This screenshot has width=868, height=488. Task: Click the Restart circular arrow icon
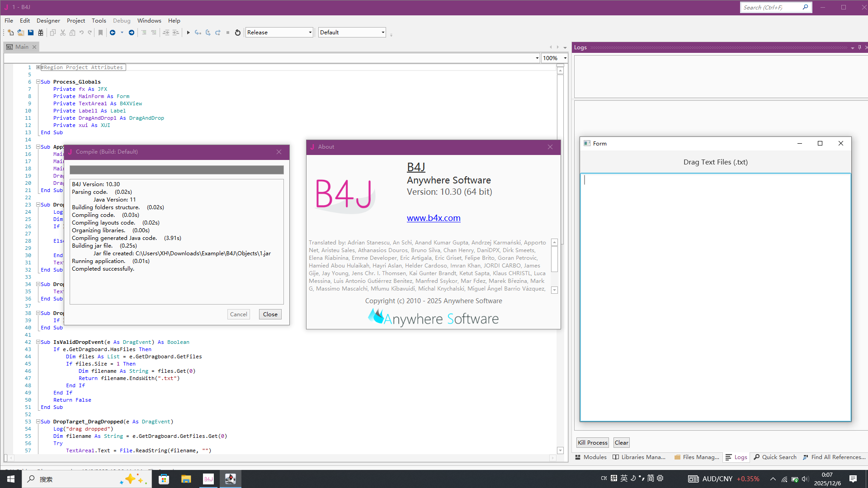pos(238,33)
